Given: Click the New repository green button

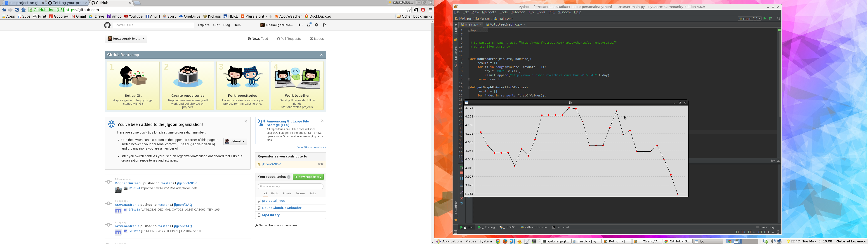Looking at the screenshot, I should point(308,177).
